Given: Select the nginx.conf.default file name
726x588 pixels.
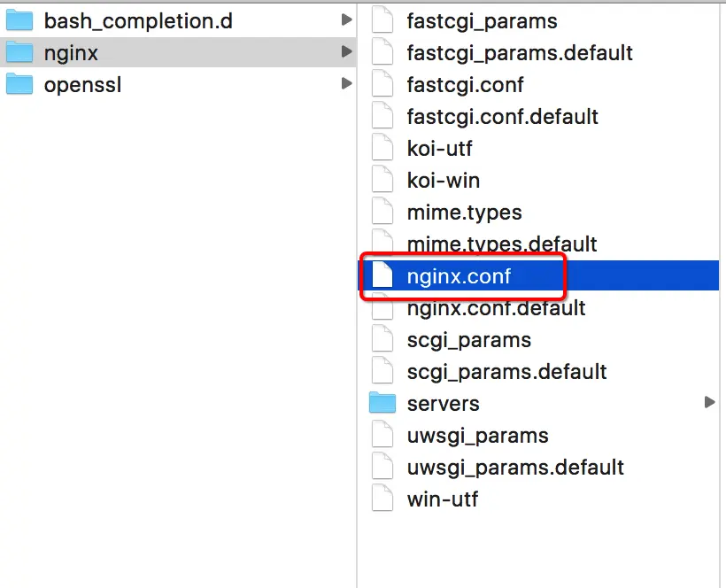Looking at the screenshot, I should 496,308.
